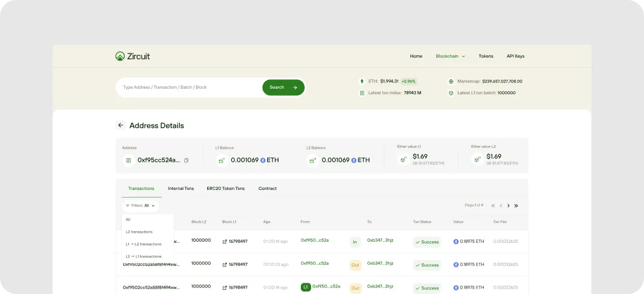644x294 pixels.
Task: Click the Success status in the 03:10:23 row
Action: pos(427,265)
